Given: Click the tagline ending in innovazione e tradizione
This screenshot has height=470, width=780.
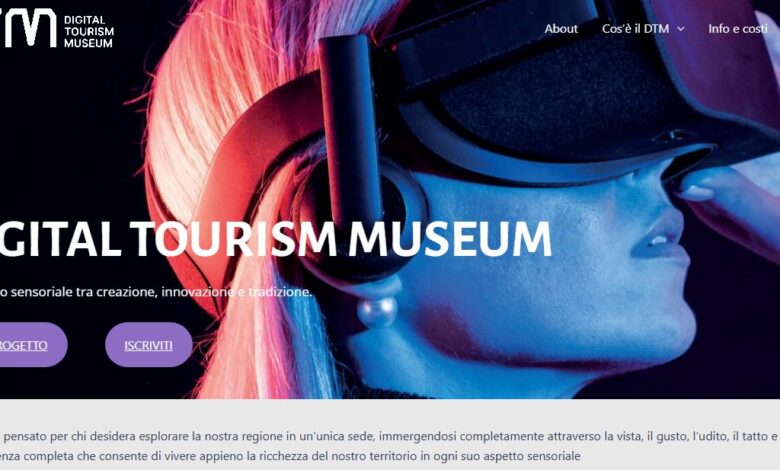Looking at the screenshot, I should coord(155,291).
